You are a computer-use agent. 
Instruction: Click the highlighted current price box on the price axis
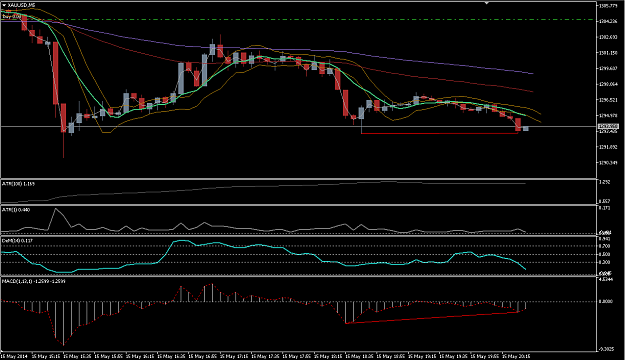pos(607,127)
